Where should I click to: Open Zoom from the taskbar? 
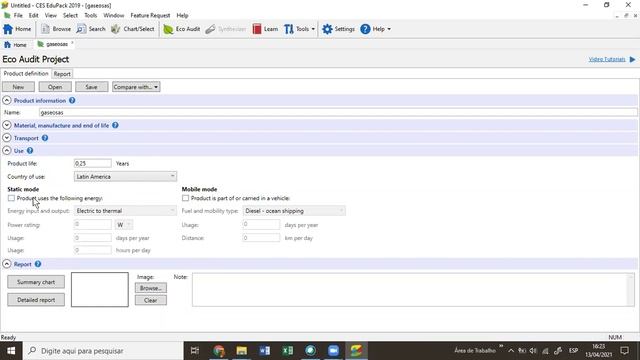(333, 351)
